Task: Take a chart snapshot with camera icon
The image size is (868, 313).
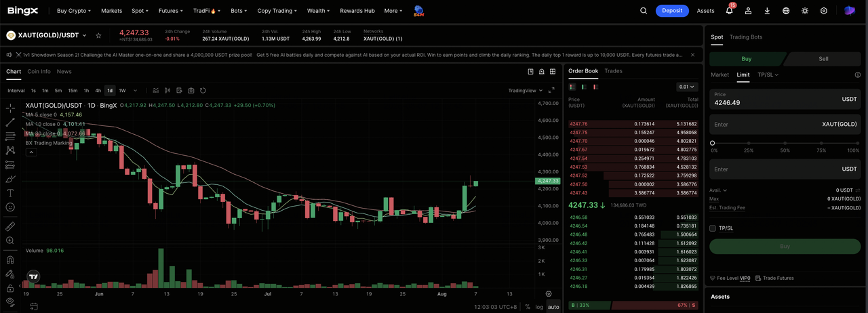Action: [x=191, y=90]
